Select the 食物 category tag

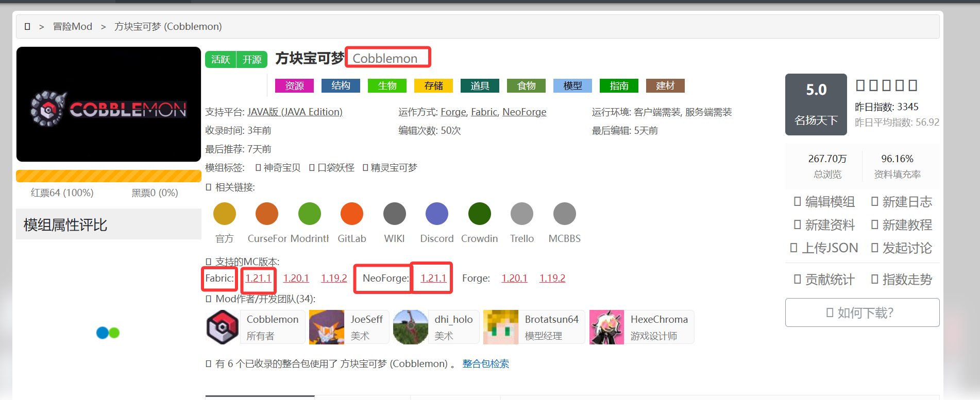(x=526, y=85)
